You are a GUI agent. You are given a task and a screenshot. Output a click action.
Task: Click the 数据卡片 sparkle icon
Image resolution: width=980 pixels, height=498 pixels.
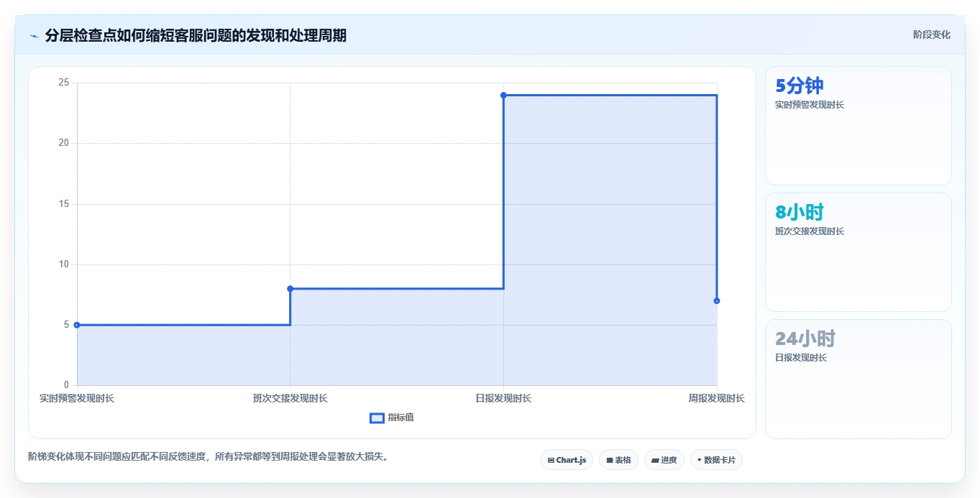(700, 460)
